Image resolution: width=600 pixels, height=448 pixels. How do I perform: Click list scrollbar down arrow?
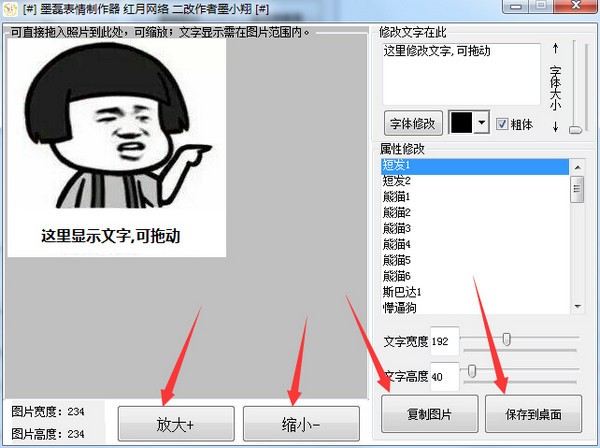(577, 306)
